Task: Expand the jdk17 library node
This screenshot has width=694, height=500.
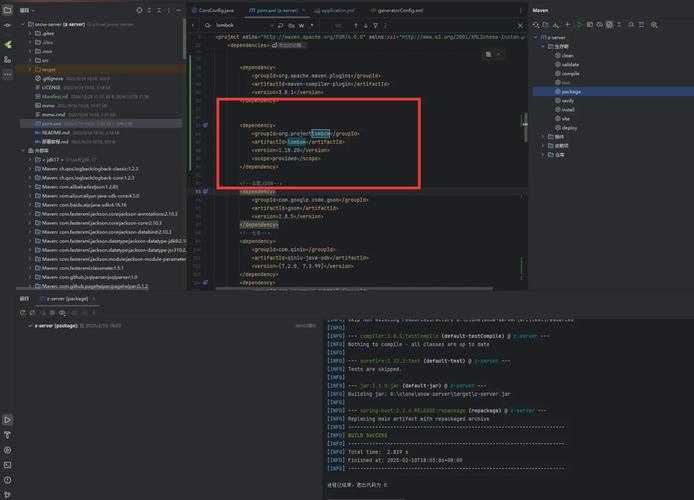Action: (32, 159)
